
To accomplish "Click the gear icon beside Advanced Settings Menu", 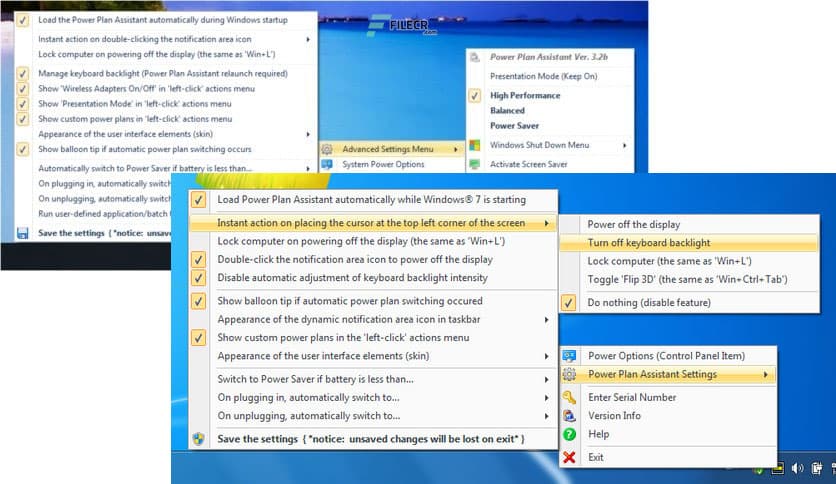I will tap(327, 149).
